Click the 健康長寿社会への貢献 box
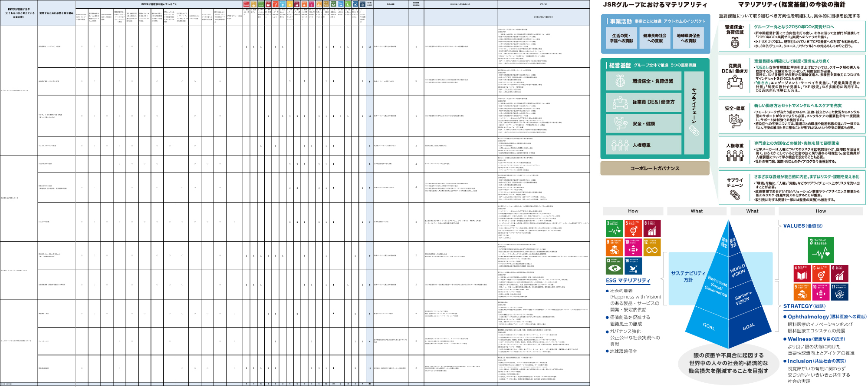This screenshot has width=868, height=391. click(655, 38)
